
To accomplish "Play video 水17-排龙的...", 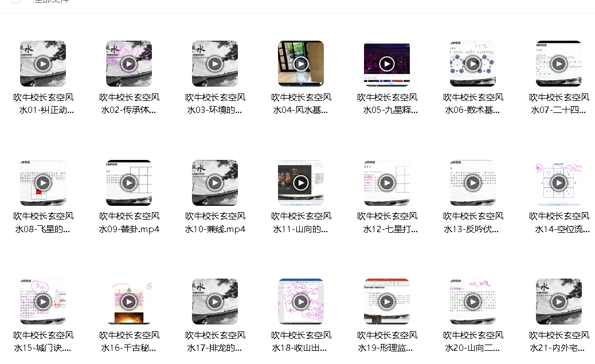I will click(x=215, y=302).
